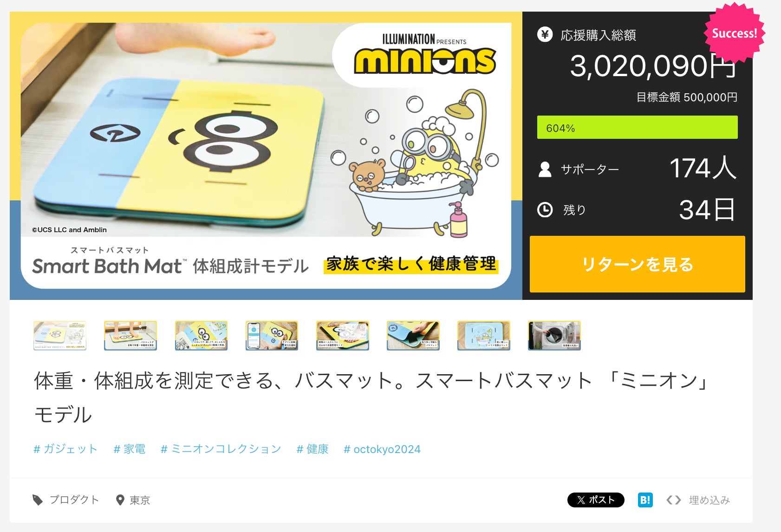Click the embed code brackets icon

(x=673, y=500)
